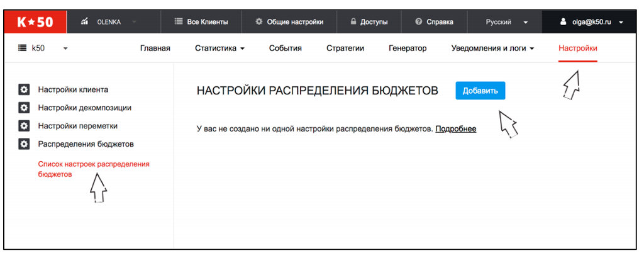Select Список настроек распределения бюджетов
The width and height of the screenshot is (644, 260).
pyautogui.click(x=94, y=169)
